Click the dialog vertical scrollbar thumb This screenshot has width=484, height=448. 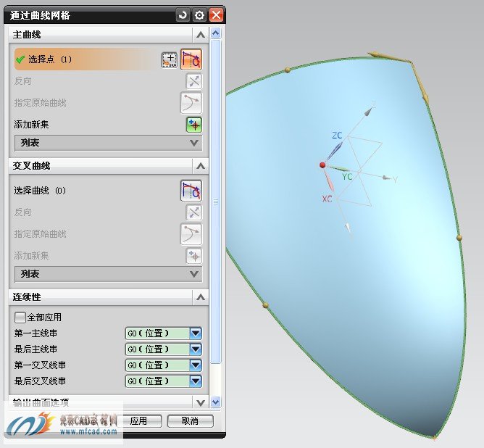tap(215, 202)
